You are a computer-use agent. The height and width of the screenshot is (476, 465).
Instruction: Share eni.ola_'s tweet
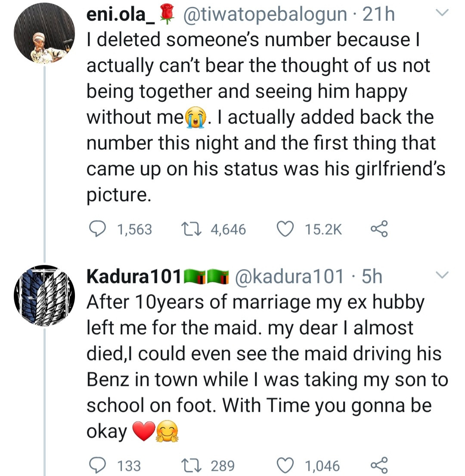[x=379, y=229]
